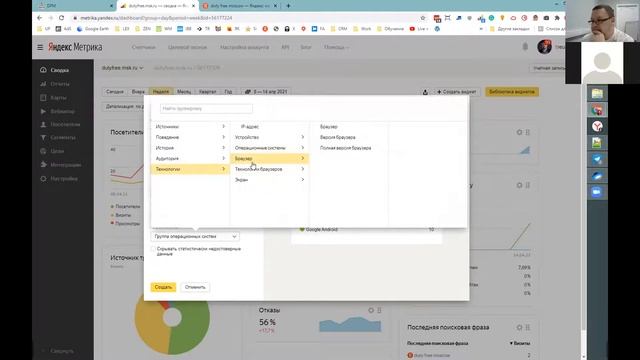Bookmark this page with the star icon

click(423, 18)
